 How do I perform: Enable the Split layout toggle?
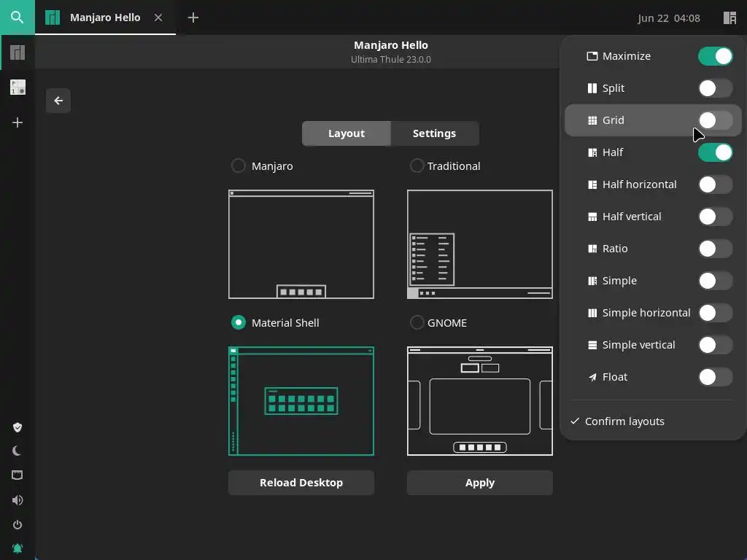coord(715,88)
